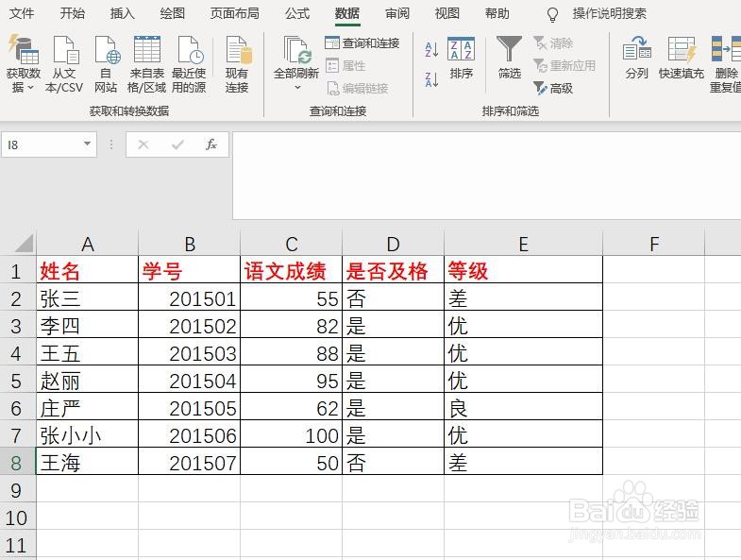Click the grade cell 良
The height and width of the screenshot is (560, 741).
[x=523, y=407]
